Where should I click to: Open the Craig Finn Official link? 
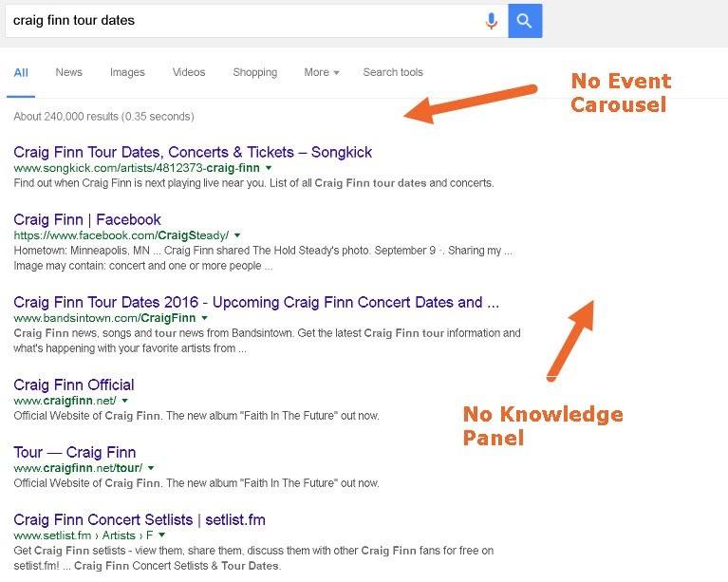74,385
